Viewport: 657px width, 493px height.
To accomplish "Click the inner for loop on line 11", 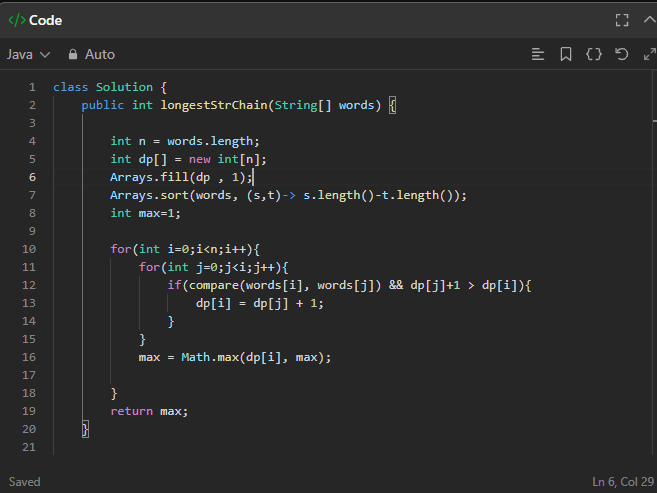I will point(214,267).
